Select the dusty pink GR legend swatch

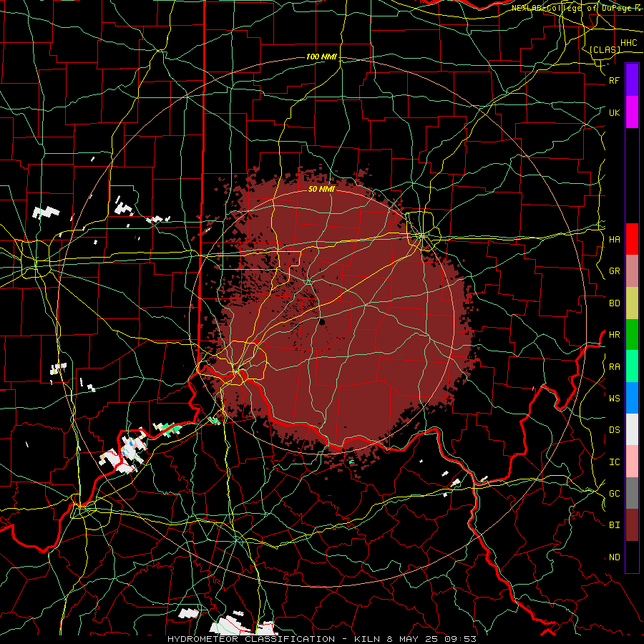[632, 271]
